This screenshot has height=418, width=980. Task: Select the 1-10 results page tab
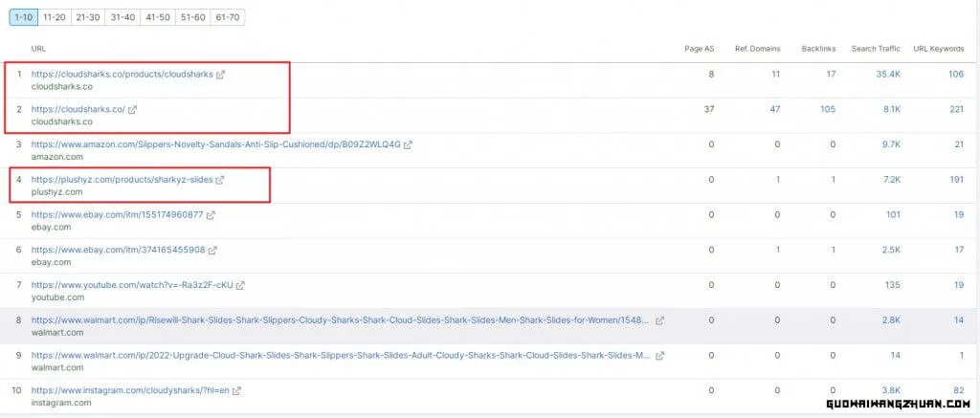tap(23, 17)
